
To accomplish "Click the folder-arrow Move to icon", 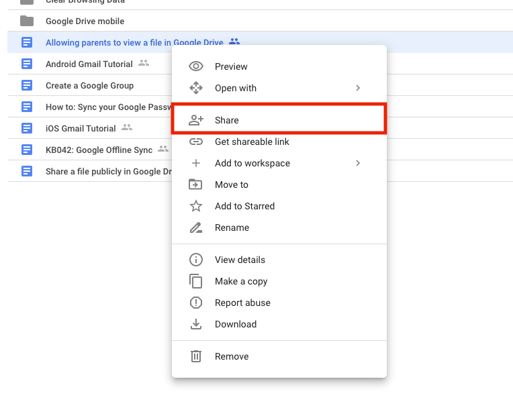I will tap(195, 185).
